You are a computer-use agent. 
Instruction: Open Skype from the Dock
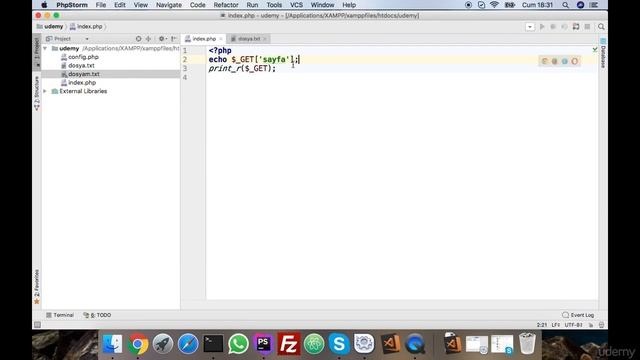(x=339, y=344)
